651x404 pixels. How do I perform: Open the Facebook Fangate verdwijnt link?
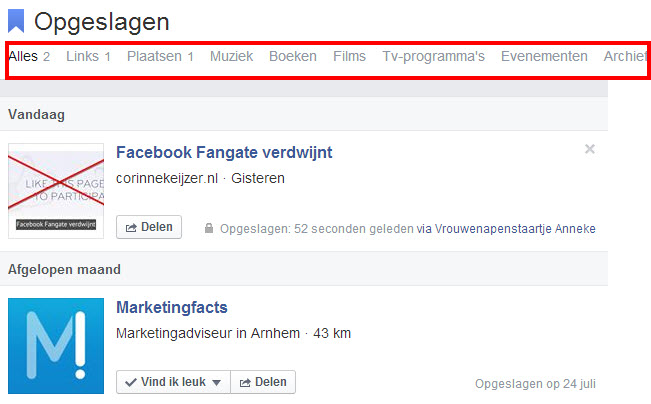pyautogui.click(x=224, y=152)
